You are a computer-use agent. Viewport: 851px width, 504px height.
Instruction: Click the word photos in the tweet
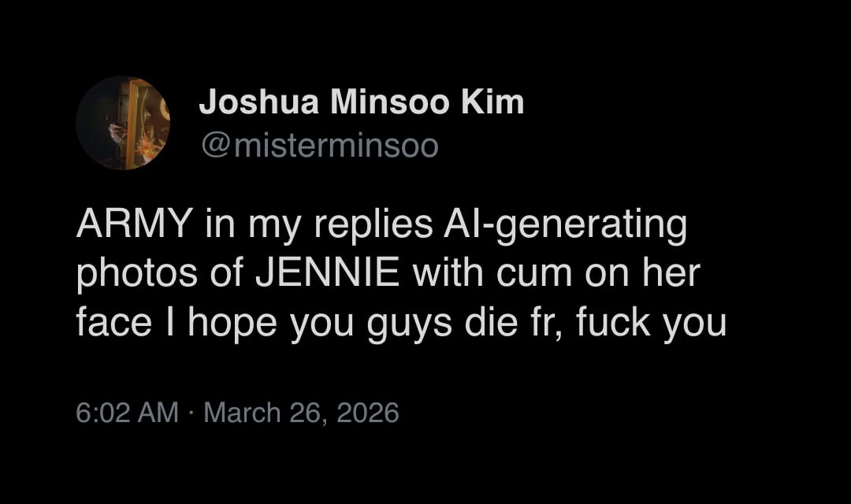[x=136, y=275]
